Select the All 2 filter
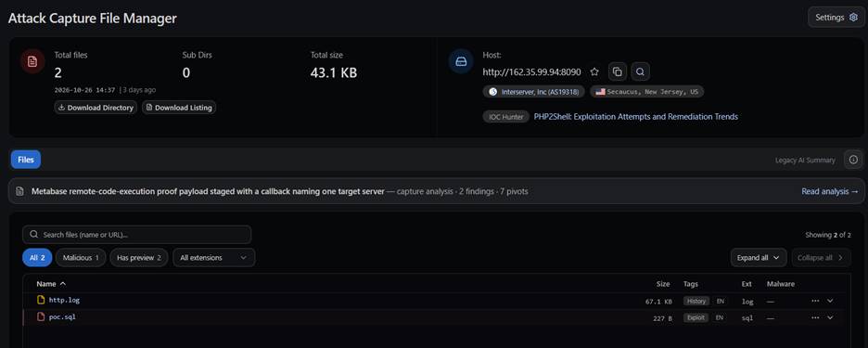 point(37,258)
